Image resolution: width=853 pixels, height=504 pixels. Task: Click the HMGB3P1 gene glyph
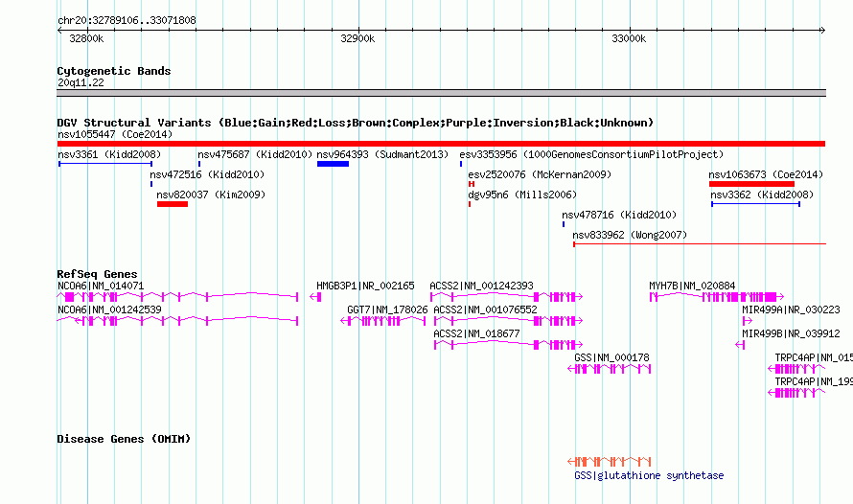[x=315, y=296]
